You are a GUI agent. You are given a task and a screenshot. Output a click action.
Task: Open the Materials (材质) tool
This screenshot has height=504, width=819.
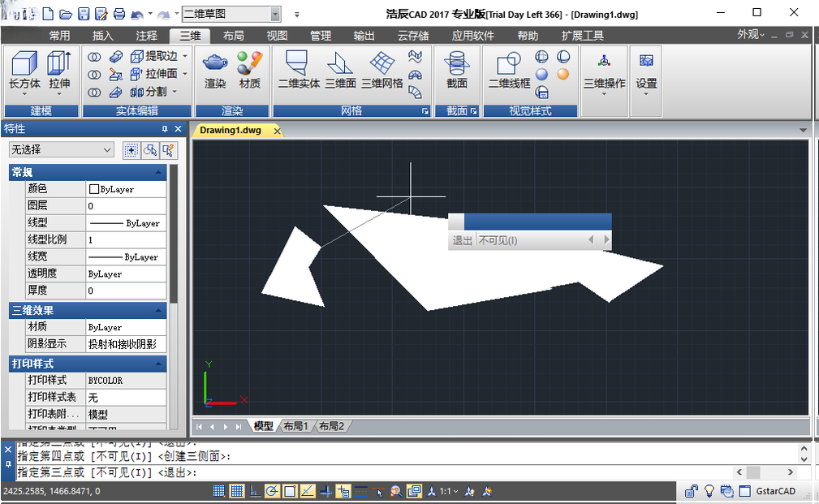pos(250,70)
